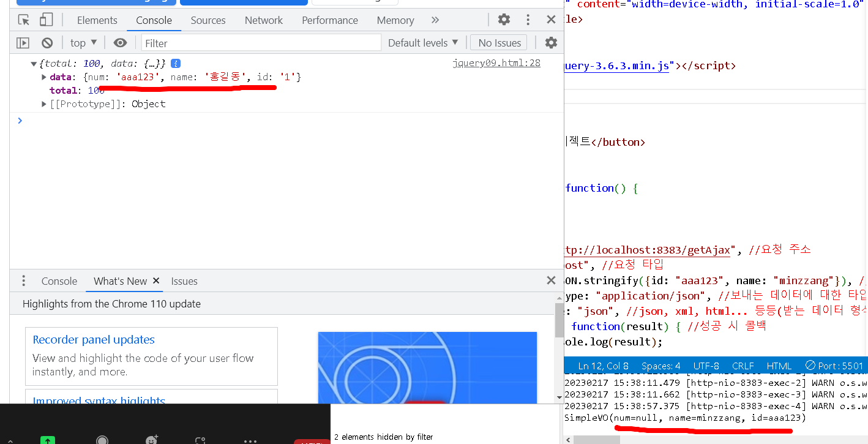
Task: Select the Console tab in the top bar
Action: click(x=154, y=20)
